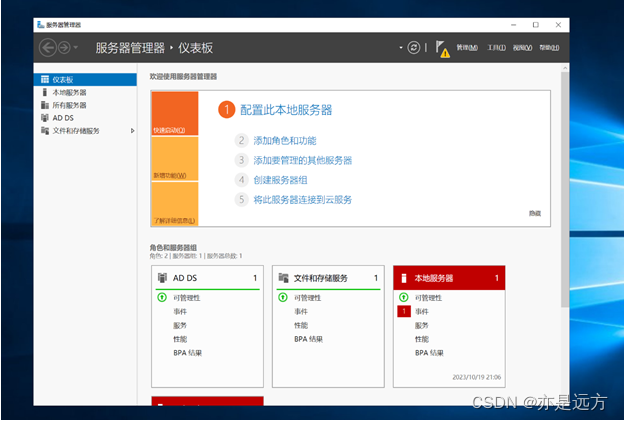Viewport: 624px width, 421px height.
Task: Open BPA 结果 in 文件和存储服务 tile
Action: [x=309, y=339]
